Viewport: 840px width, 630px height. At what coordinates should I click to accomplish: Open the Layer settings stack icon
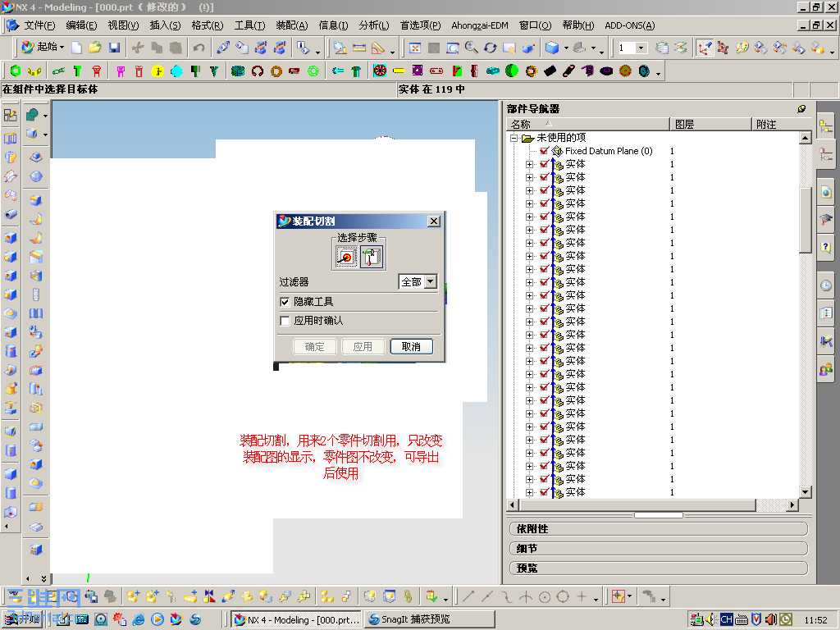pos(662,48)
